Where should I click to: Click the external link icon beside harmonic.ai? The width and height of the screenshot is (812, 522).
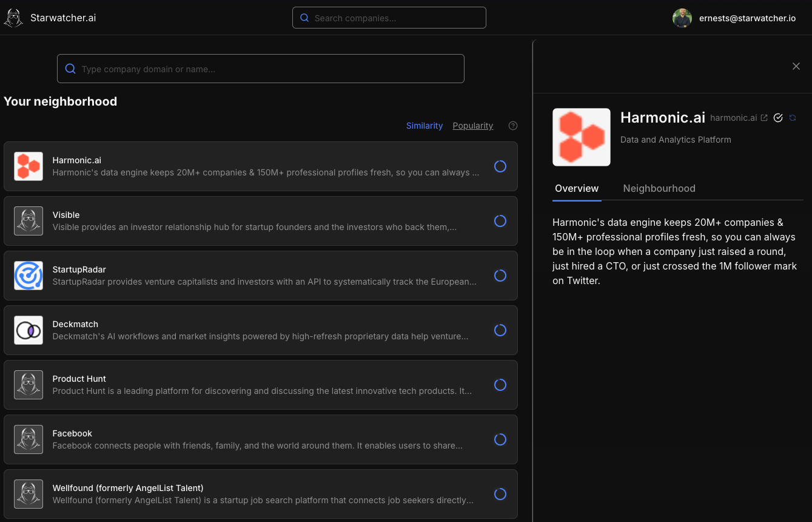coord(764,118)
